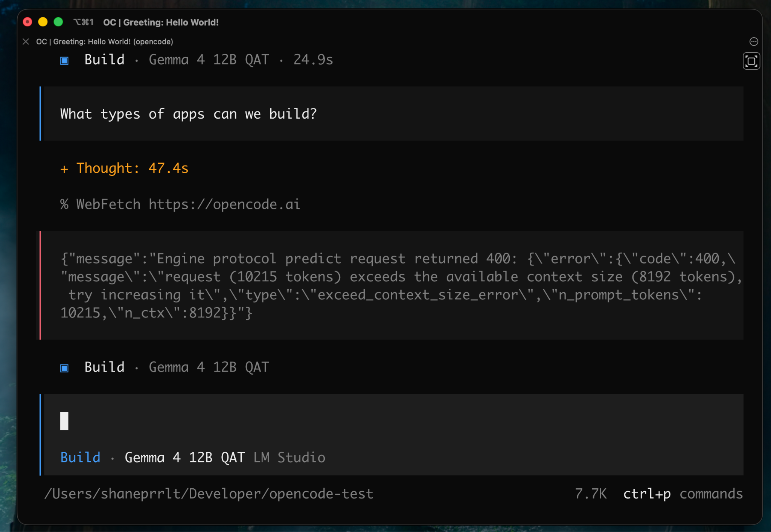The image size is (771, 532).
Task: Click the green fullscreen window button
Action: click(x=58, y=22)
